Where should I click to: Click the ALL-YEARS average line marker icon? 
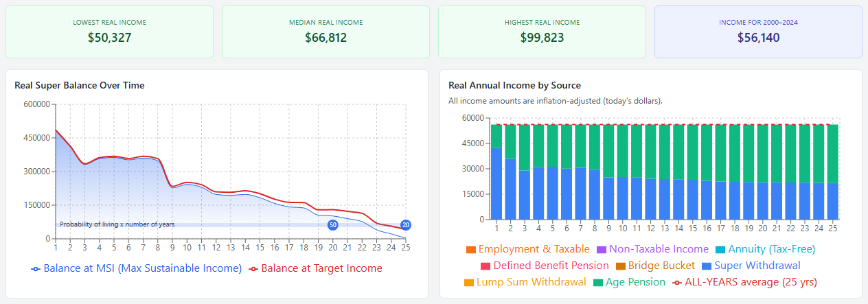[x=677, y=283]
